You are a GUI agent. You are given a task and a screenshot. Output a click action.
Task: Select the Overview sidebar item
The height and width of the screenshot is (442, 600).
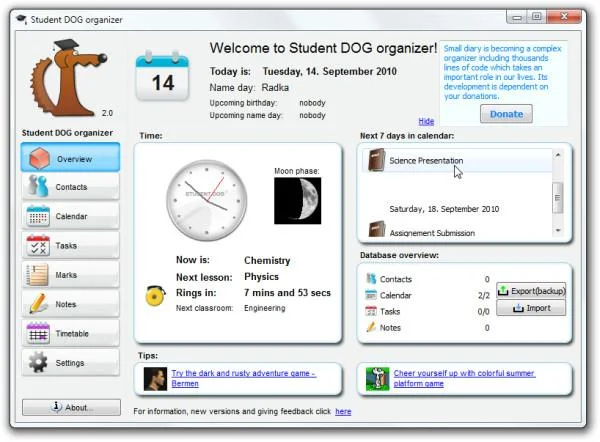pos(70,157)
